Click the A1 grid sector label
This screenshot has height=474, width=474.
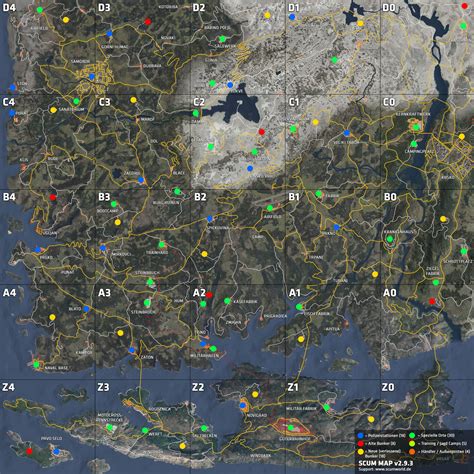pos(294,293)
